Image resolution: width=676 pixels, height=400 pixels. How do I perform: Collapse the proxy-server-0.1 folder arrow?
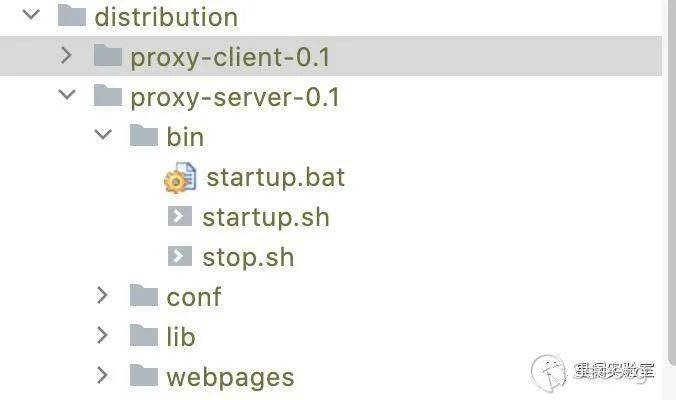(x=67, y=97)
